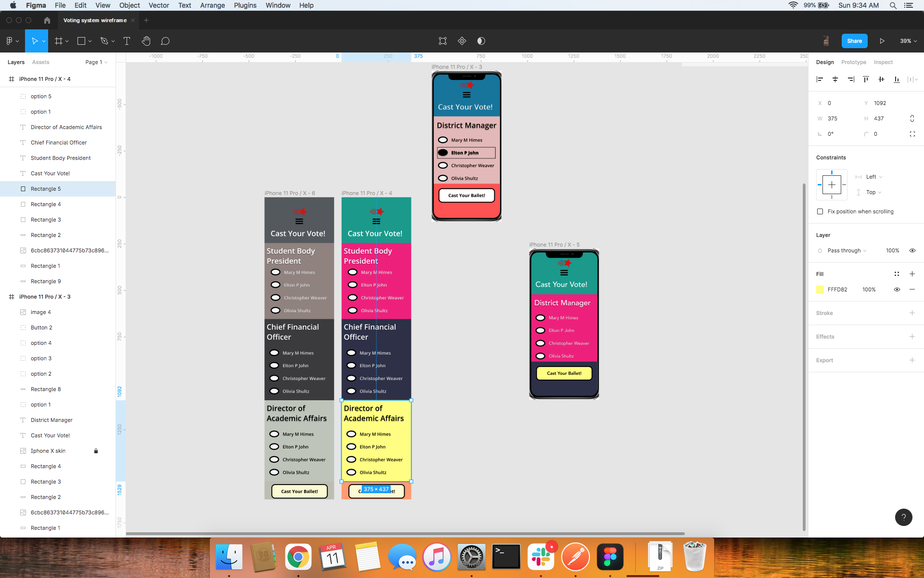The image size is (924, 578).
Task: Switch to the Assets panel
Action: tap(40, 62)
